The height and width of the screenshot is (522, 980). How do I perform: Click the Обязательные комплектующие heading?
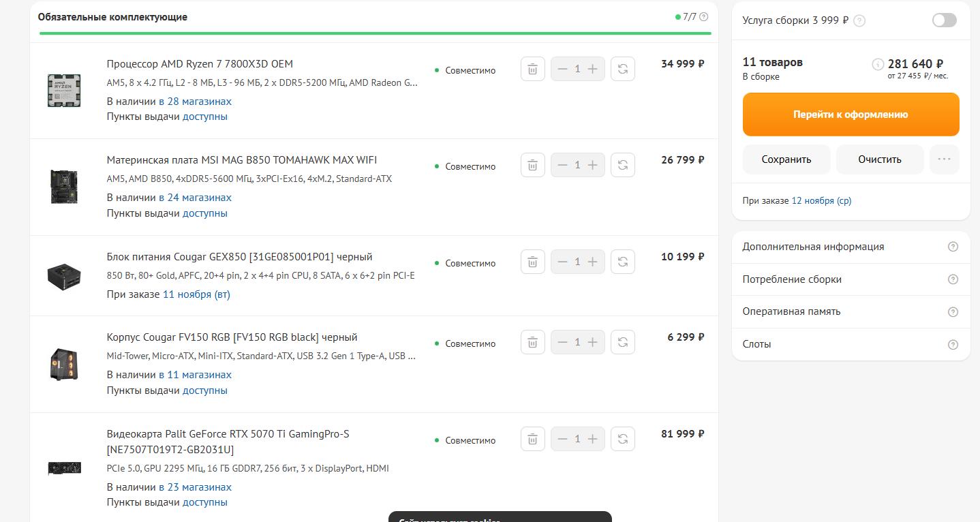pos(112,17)
